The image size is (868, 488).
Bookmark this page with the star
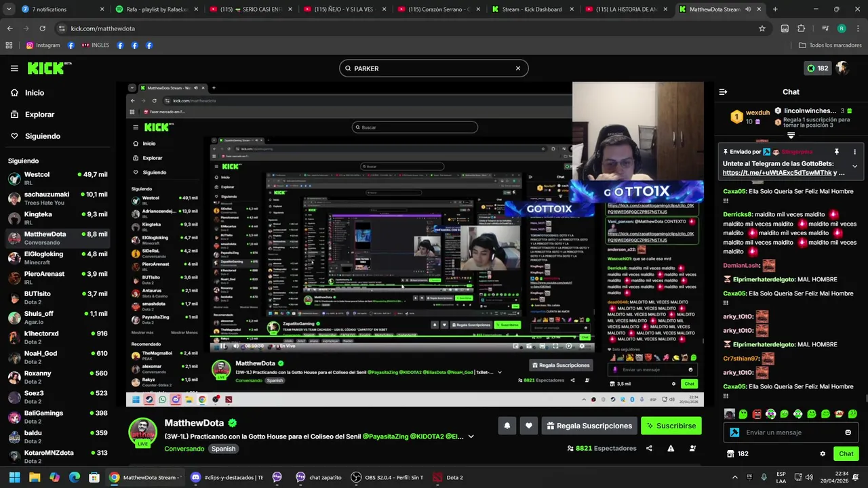(x=762, y=28)
